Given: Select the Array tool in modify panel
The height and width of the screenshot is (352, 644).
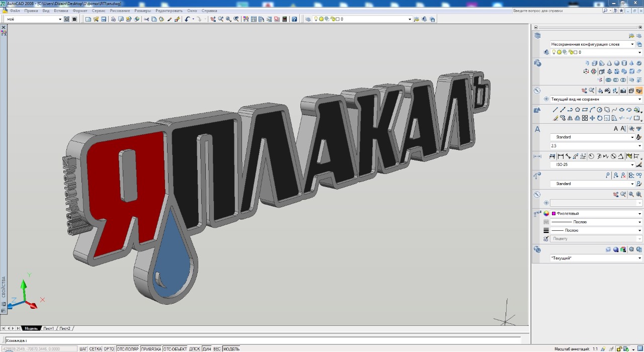Looking at the screenshot, I should click(585, 118).
